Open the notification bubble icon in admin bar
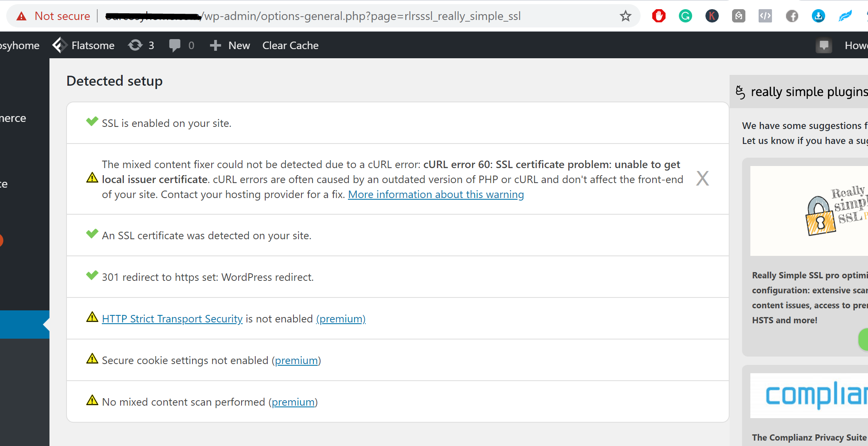 824,45
